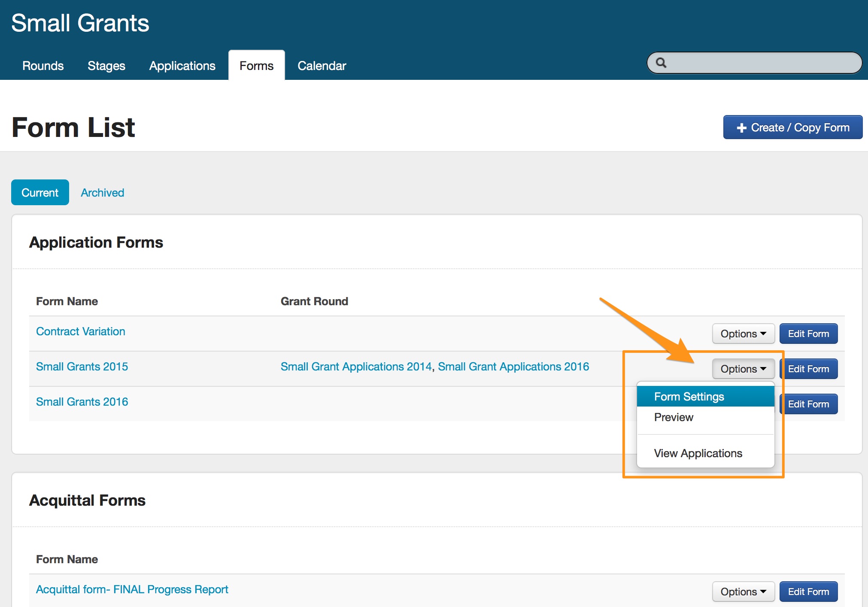Open Acquittal form- FINAL Progress Report link
The image size is (868, 607).
pyautogui.click(x=132, y=589)
